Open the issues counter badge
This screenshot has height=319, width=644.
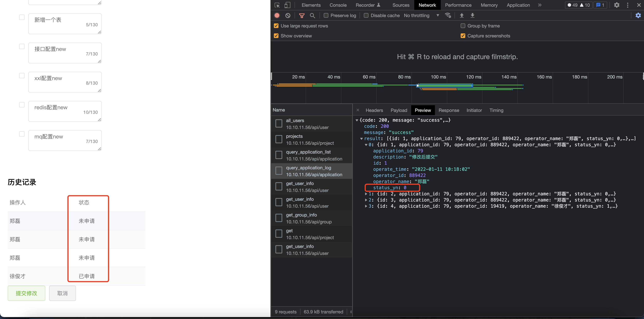[x=600, y=5]
